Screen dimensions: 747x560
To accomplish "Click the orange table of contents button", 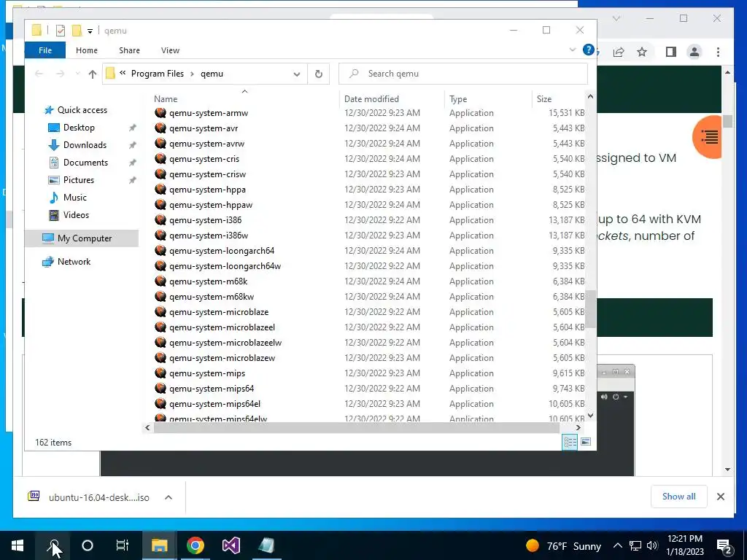I will (708, 137).
